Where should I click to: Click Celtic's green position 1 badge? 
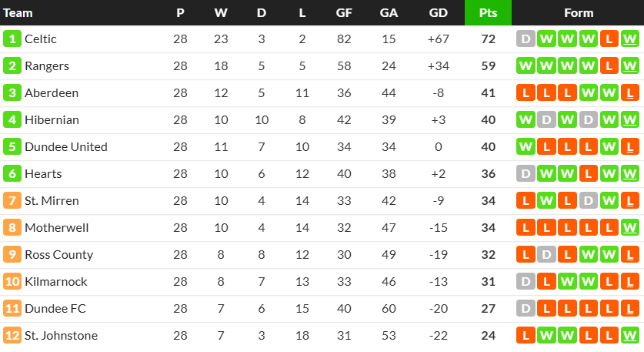[x=12, y=39]
